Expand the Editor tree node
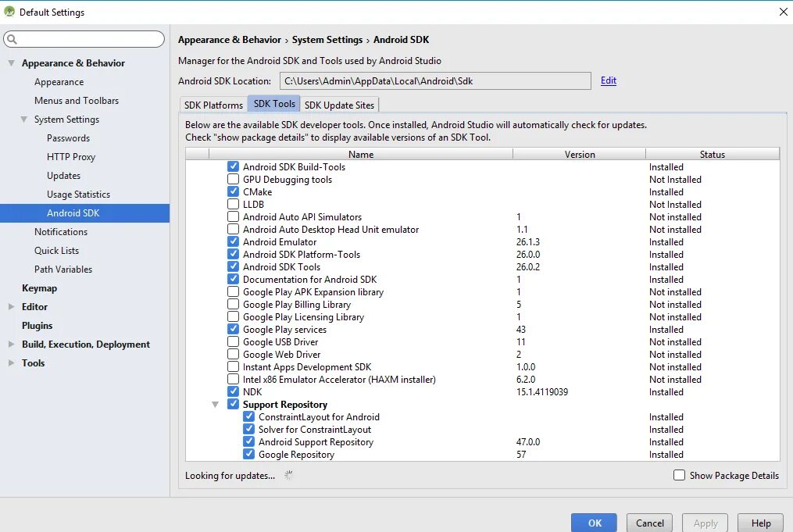The height and width of the screenshot is (532, 793). (x=11, y=306)
